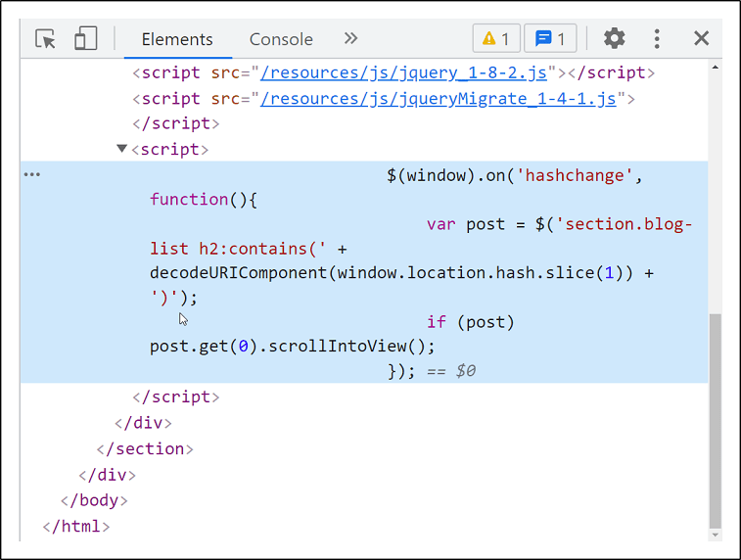The width and height of the screenshot is (741, 560).
Task: Click the function(){ line
Action: [204, 200]
